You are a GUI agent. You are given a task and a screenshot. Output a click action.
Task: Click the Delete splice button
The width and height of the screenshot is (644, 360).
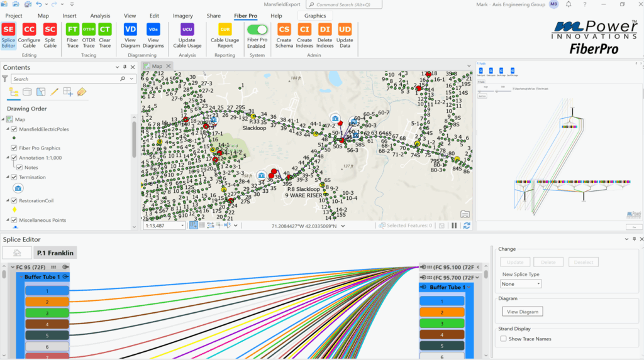point(548,262)
